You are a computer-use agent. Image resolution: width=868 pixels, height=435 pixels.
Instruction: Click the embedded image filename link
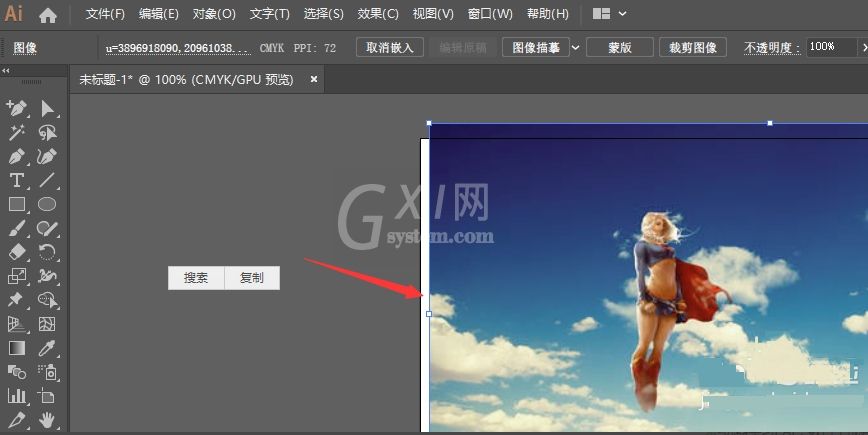click(x=178, y=48)
